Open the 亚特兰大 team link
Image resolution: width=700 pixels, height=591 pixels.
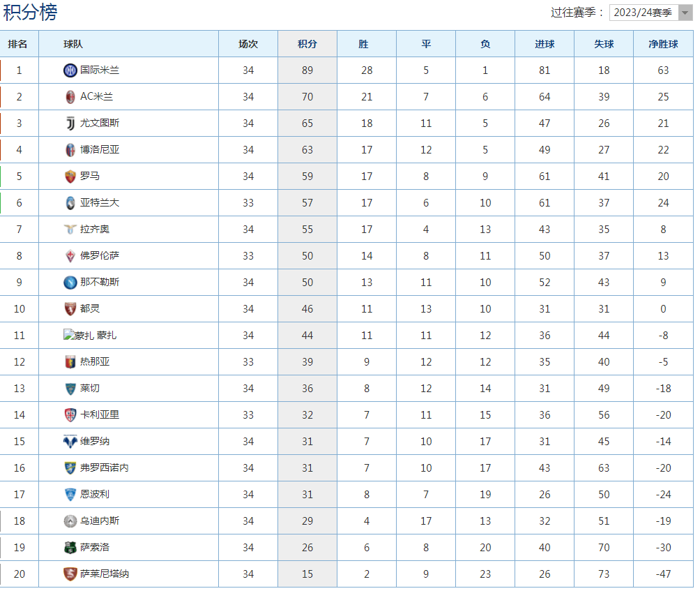point(100,203)
